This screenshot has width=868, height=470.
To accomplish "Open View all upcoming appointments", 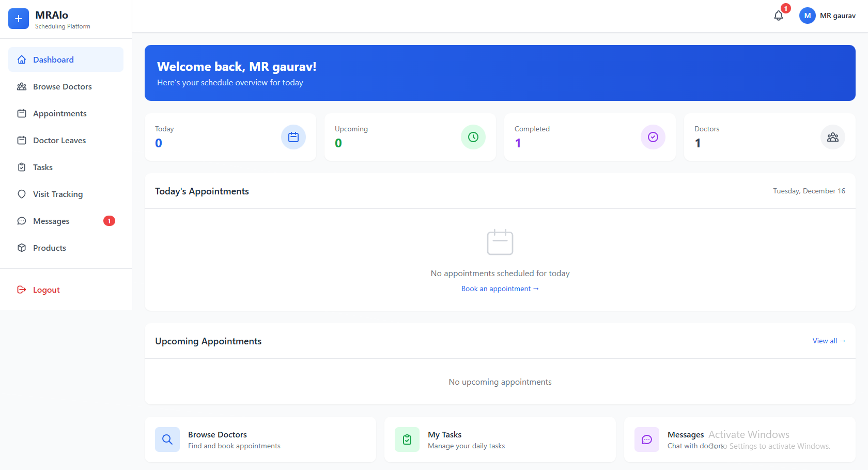I will [828, 341].
